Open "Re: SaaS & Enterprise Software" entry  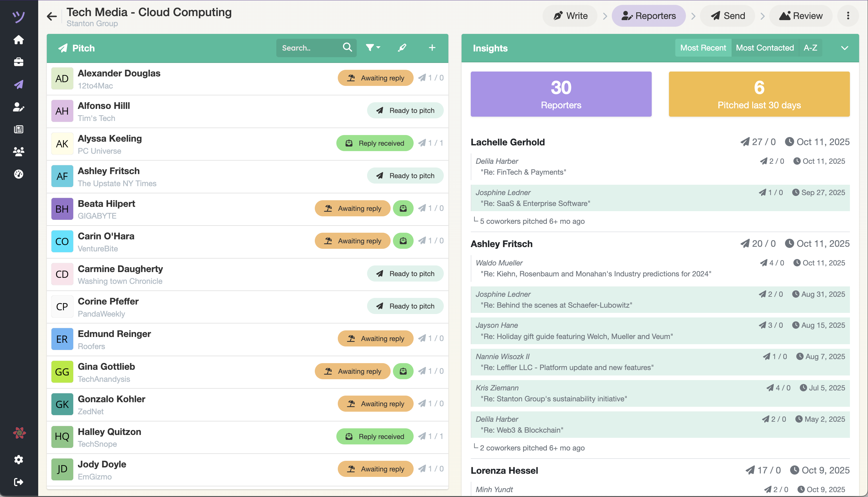point(660,198)
